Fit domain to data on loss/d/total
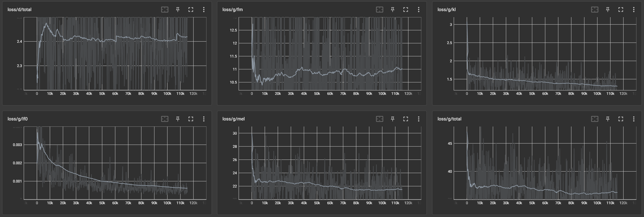Screen dimensions: 644x217 (165, 10)
